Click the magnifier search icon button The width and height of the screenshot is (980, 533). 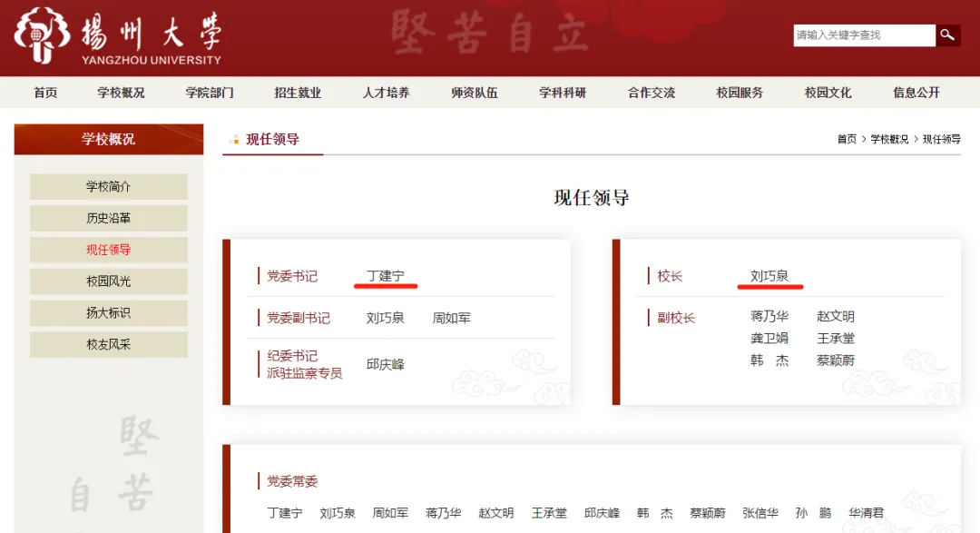point(947,35)
